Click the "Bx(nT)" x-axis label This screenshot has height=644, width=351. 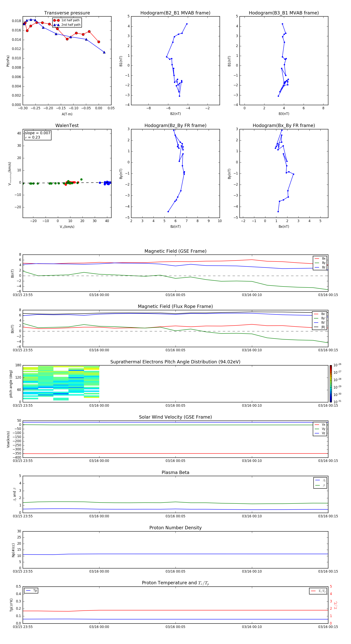click(x=284, y=227)
